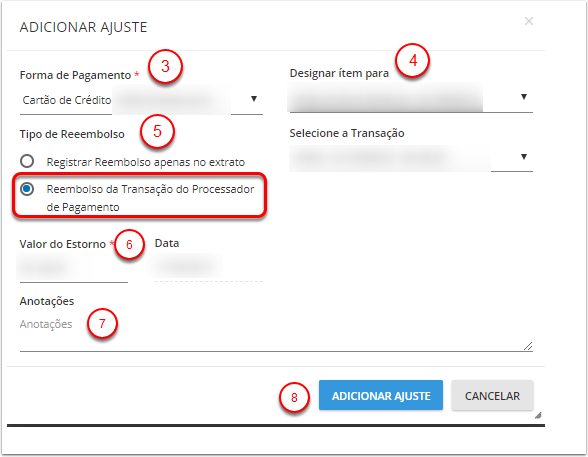Click the Data field
This screenshot has height=457, width=588.
[x=208, y=268]
